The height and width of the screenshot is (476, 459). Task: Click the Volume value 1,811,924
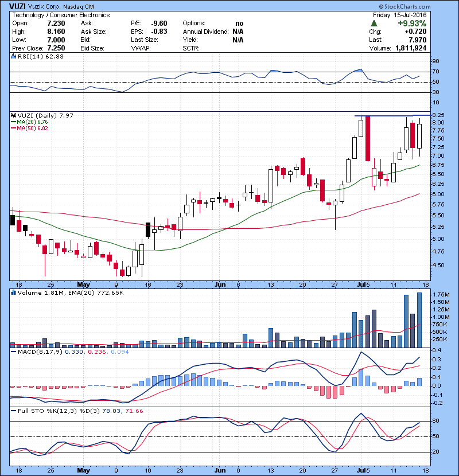(x=411, y=48)
